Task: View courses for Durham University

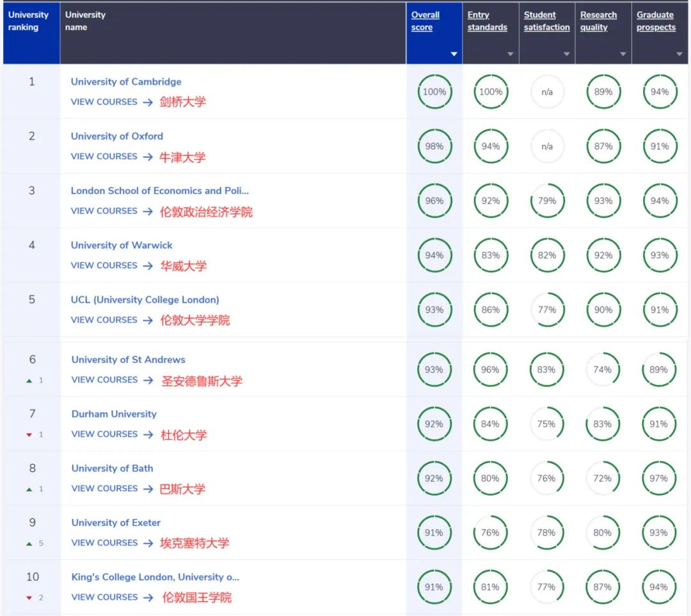Action: click(x=113, y=434)
